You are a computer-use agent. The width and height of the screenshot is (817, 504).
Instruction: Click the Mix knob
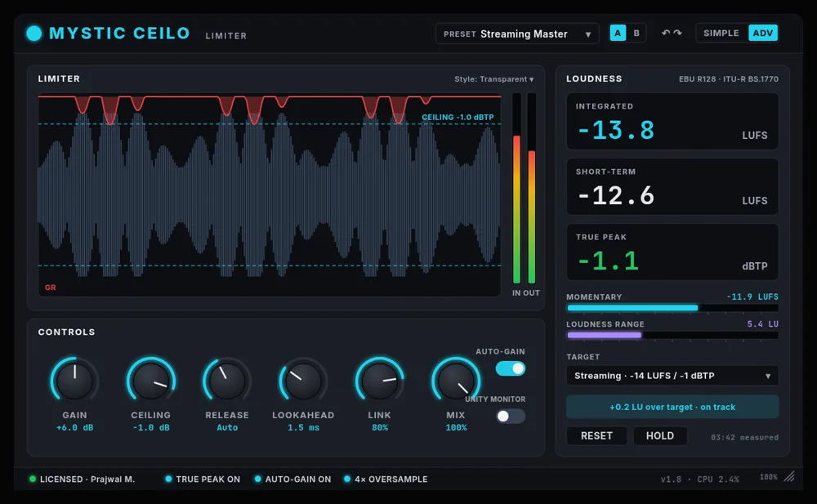coord(455,381)
